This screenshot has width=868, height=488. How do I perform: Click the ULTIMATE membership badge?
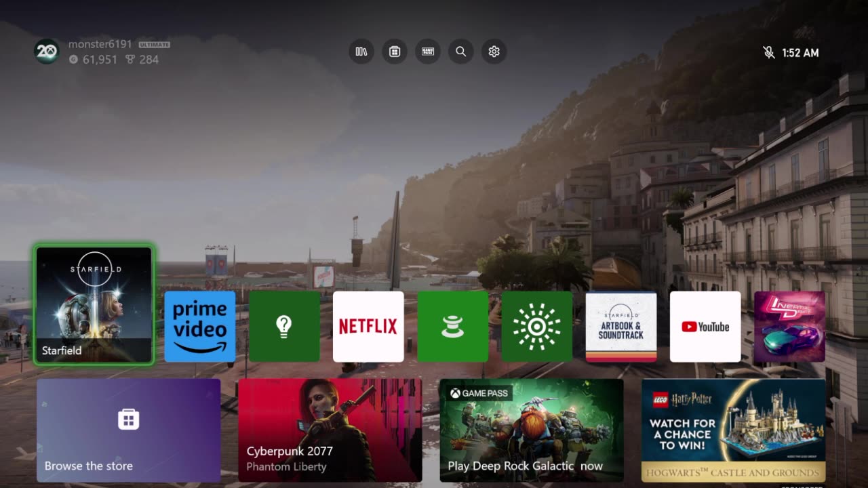pyautogui.click(x=155, y=45)
